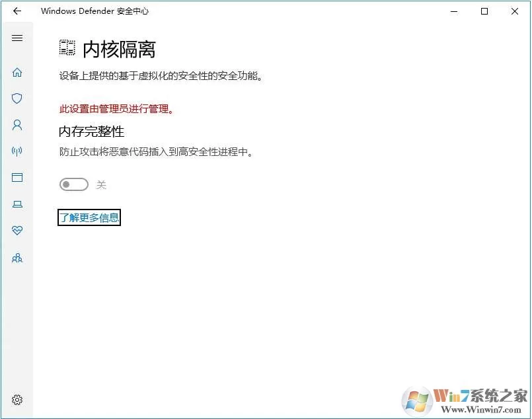Open Virus & threat protection shield icon

point(17,98)
